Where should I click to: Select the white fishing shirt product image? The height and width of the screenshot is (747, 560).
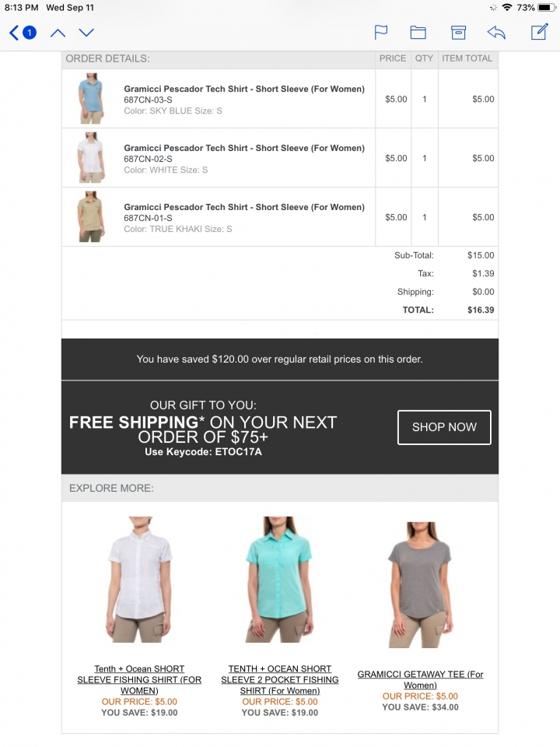tap(139, 579)
